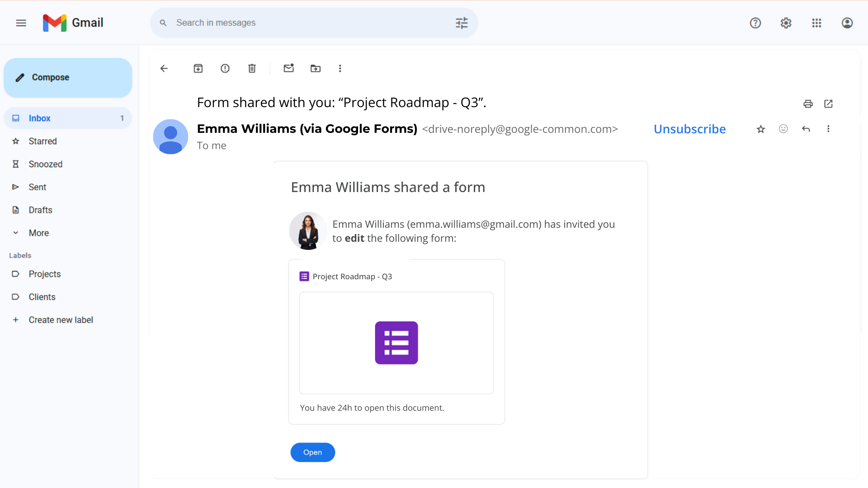Open more message actions menu
The image size is (868, 488).
point(829,129)
